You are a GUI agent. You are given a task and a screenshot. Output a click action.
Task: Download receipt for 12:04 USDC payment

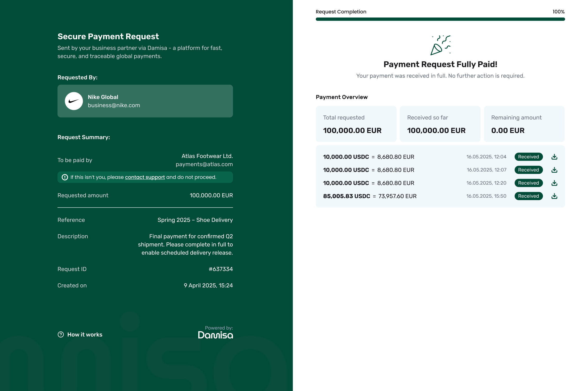pyautogui.click(x=554, y=157)
